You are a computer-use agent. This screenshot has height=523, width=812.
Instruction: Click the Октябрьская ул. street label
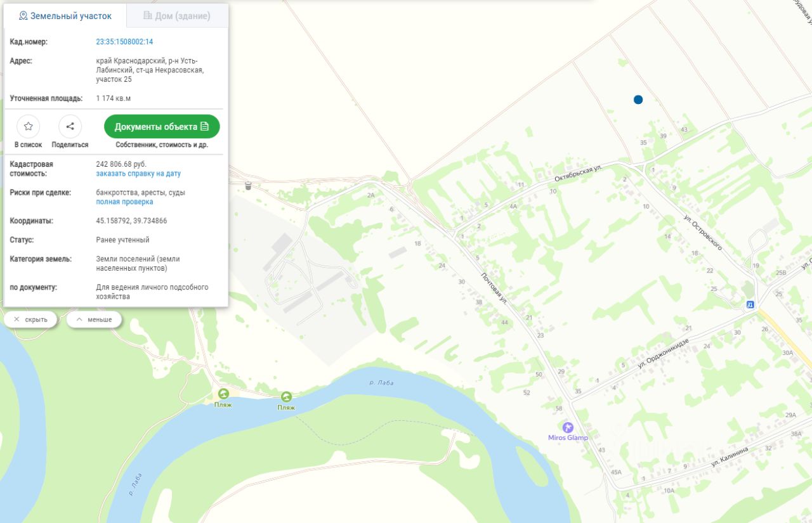[x=579, y=174]
